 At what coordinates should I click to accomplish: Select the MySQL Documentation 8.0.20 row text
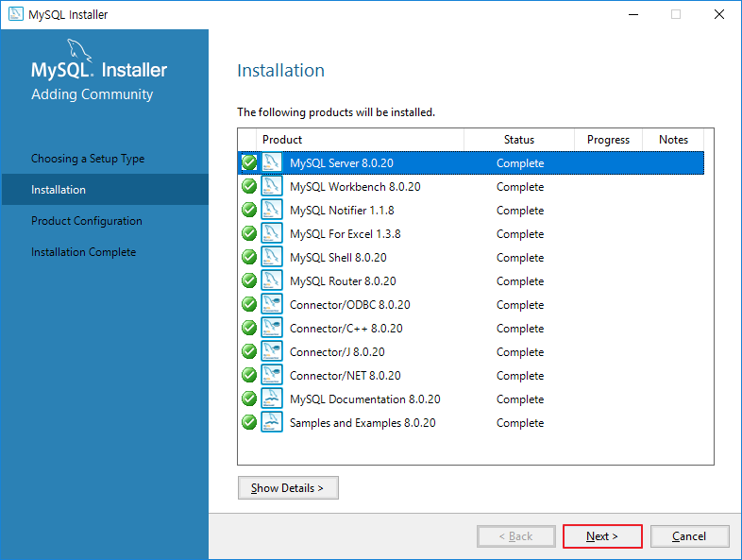click(x=364, y=399)
